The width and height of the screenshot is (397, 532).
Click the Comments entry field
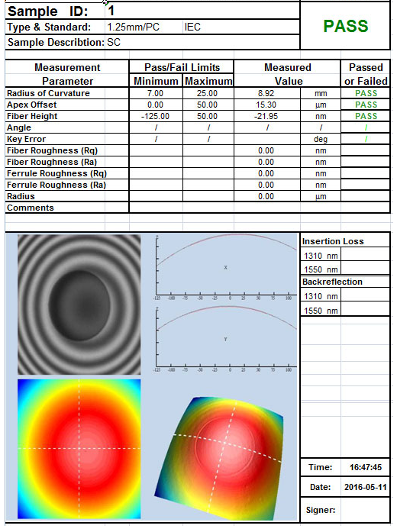pos(260,208)
